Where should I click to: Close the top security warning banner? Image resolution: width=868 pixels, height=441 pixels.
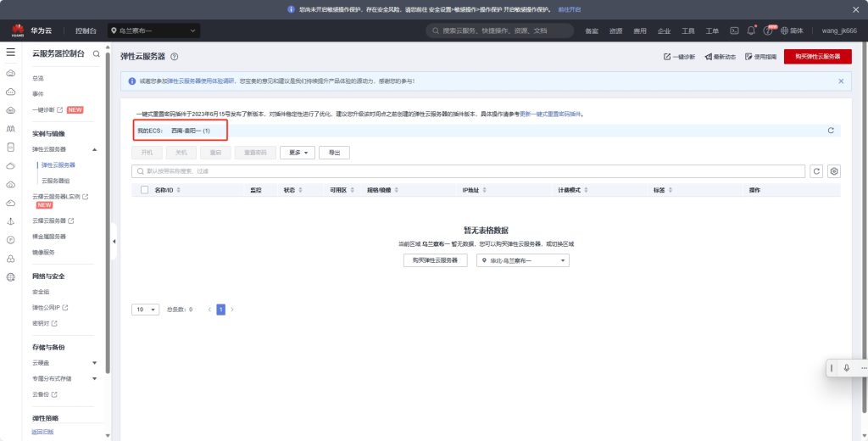[x=855, y=9]
